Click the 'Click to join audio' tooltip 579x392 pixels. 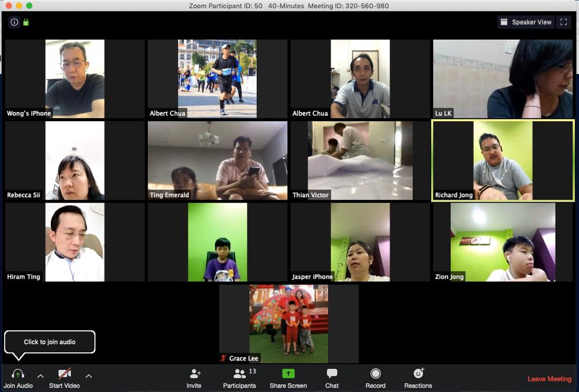pos(50,342)
